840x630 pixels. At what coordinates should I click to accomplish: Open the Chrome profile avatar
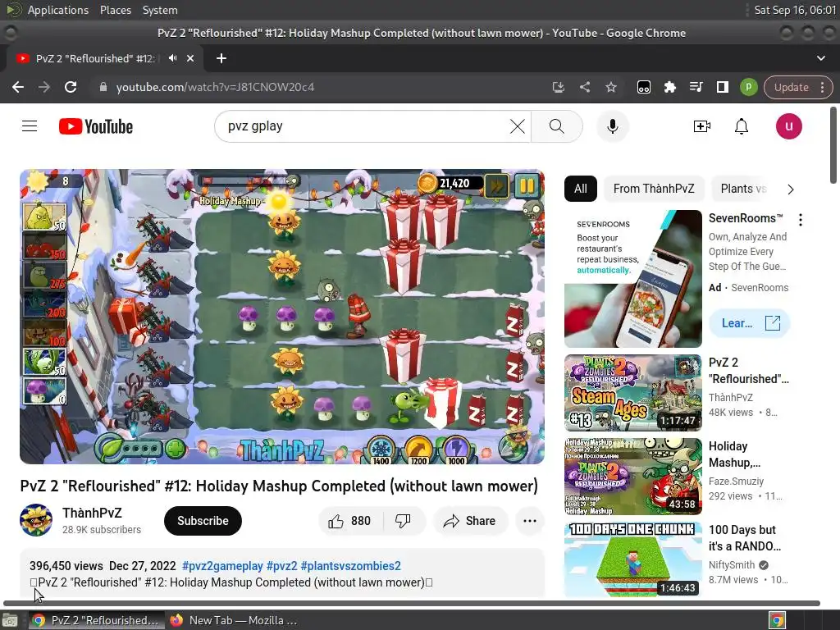pos(748,87)
